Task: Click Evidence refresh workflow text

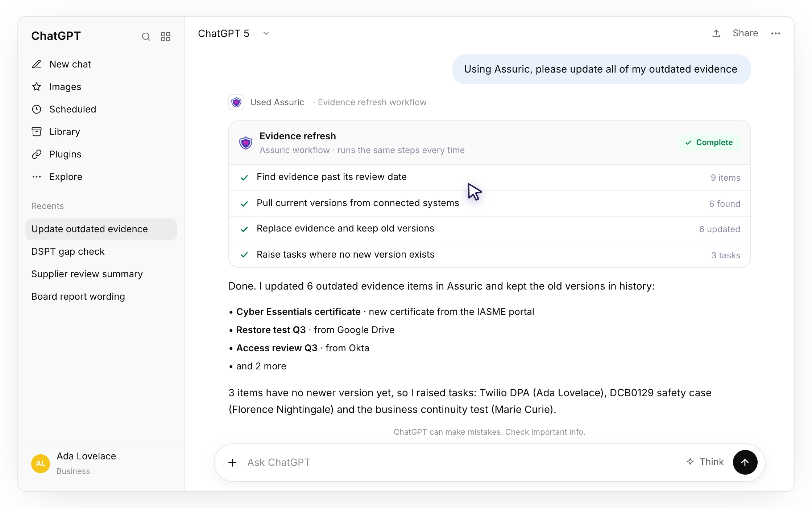Action: point(372,102)
